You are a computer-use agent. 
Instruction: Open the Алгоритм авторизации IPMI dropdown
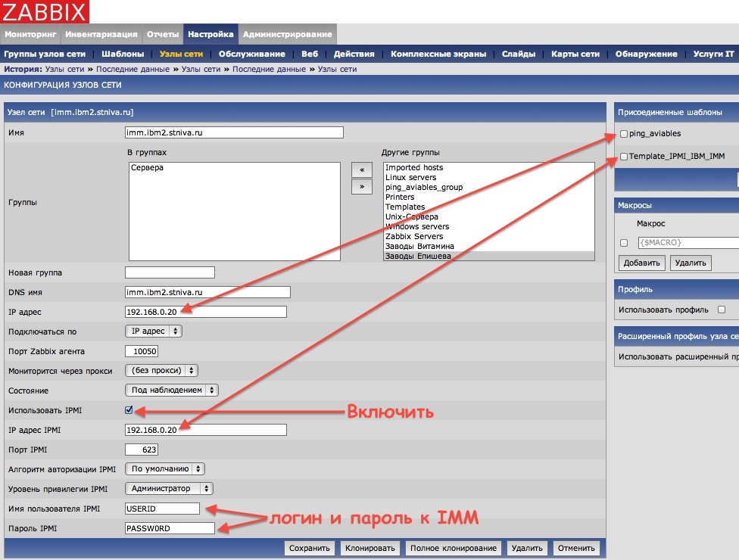click(x=164, y=469)
